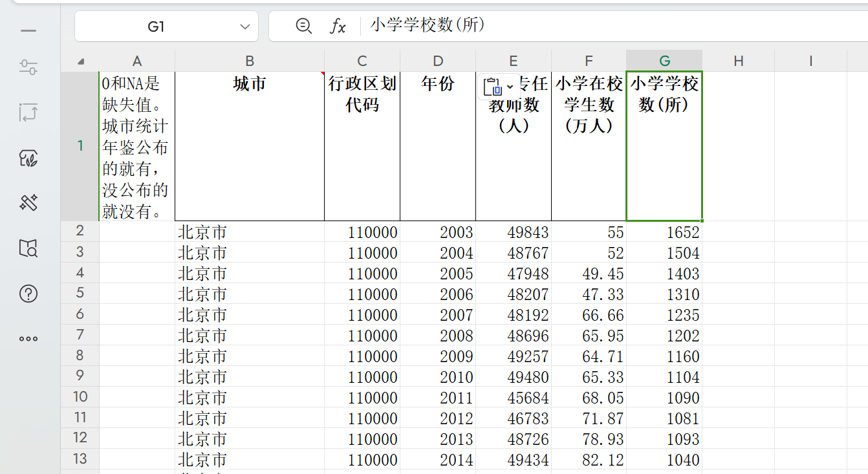Expand the Name Box dropdown arrow
Image resolution: width=868 pixels, height=474 pixels.
pos(245,27)
